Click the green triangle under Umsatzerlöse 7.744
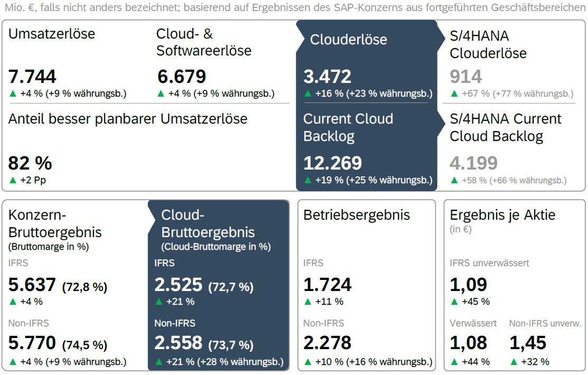588x375 pixels. click(x=13, y=94)
